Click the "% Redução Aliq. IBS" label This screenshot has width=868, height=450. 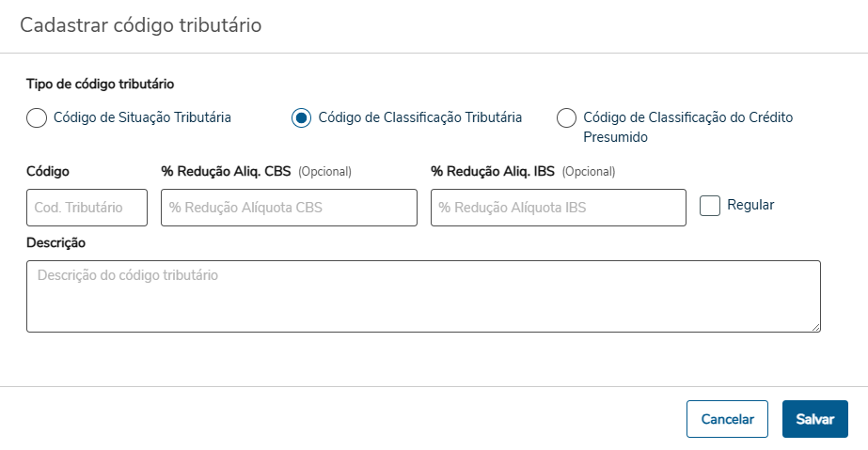(494, 171)
